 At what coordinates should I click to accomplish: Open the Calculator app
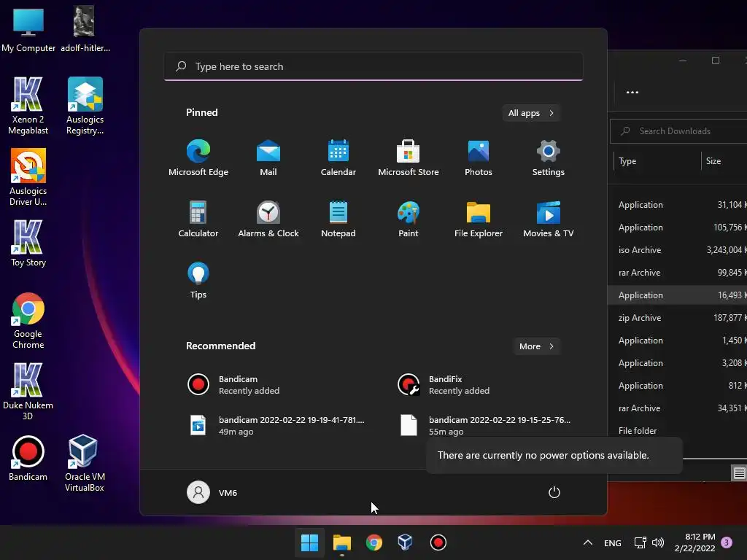tap(198, 219)
